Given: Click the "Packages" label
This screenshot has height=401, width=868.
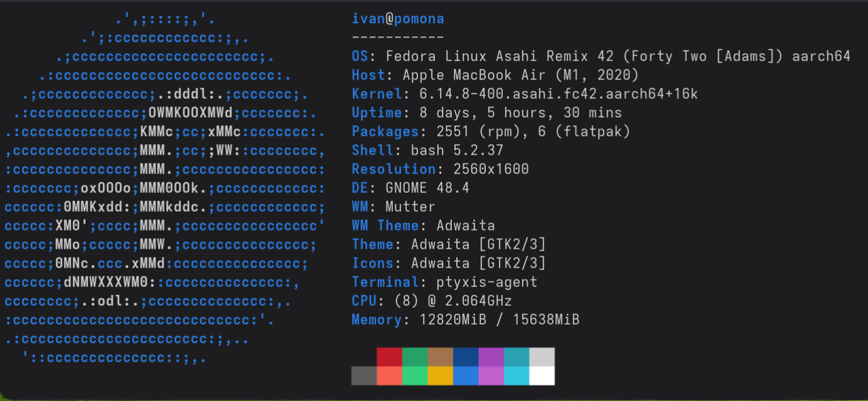Looking at the screenshot, I should point(385,132).
